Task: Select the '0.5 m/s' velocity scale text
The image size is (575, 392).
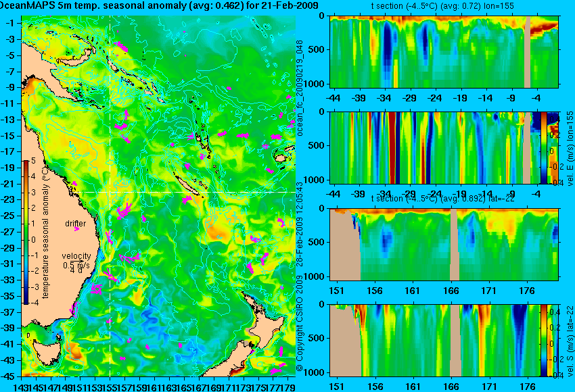Action: click(76, 264)
